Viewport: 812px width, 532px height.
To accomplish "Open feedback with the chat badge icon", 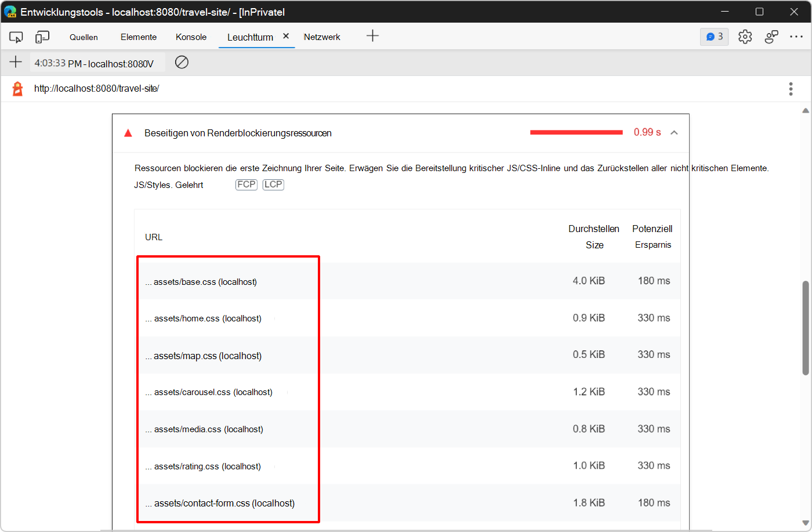I will 714,36.
